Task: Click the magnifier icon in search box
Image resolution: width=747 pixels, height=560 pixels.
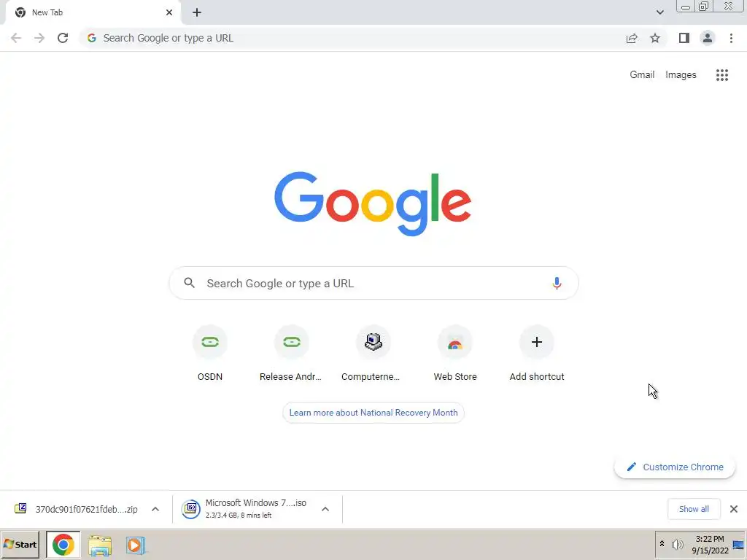Action: (x=189, y=283)
